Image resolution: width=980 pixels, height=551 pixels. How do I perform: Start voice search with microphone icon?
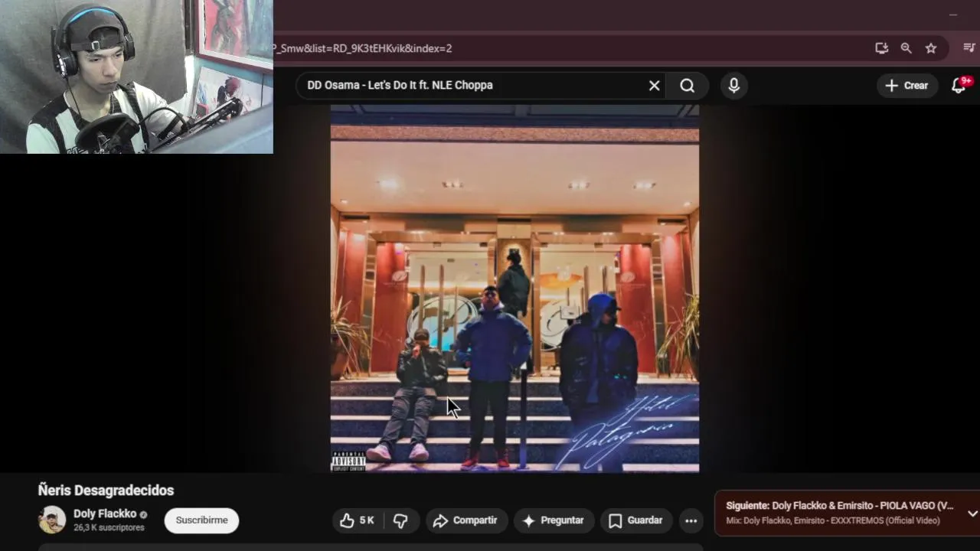733,86
